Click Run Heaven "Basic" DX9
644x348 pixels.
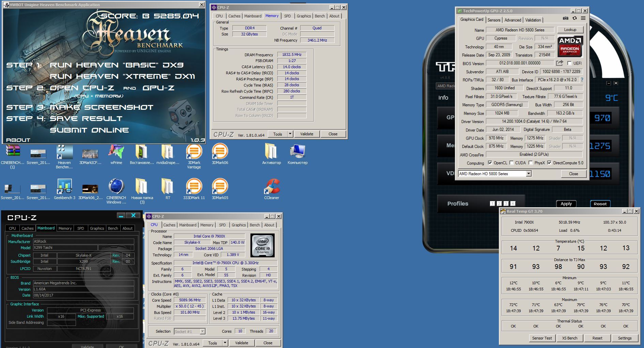(117, 65)
